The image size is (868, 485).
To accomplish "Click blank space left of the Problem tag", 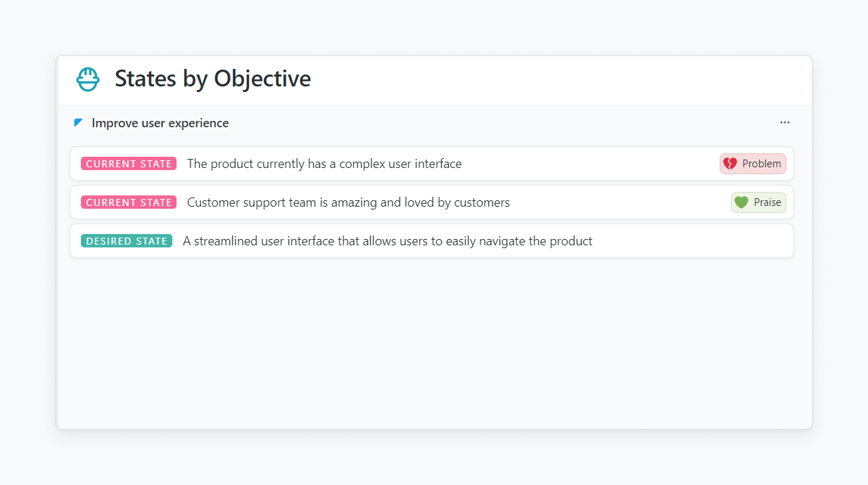I will point(598,164).
